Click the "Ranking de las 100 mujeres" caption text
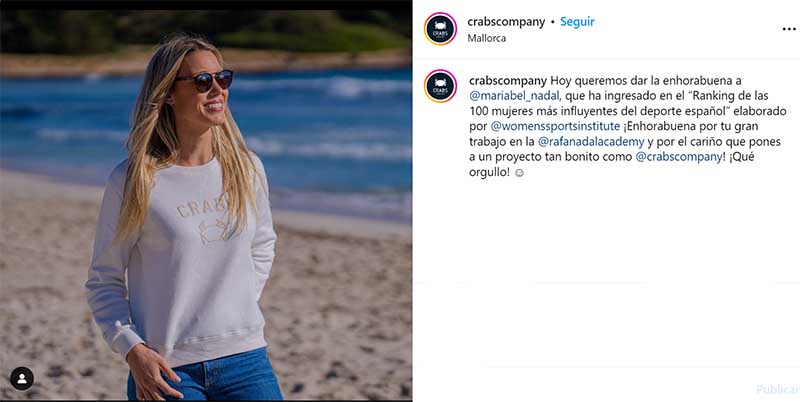 pos(621,103)
